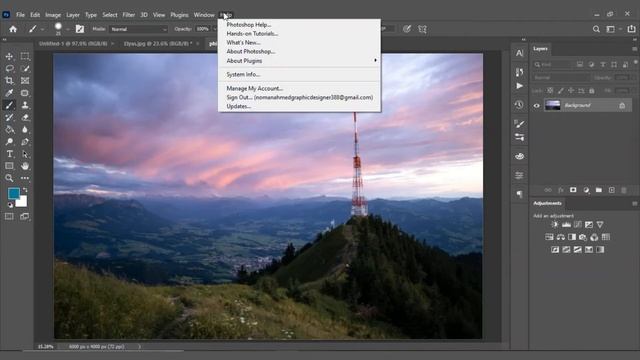
Task: Click the Share button at top right
Action: 631,29
